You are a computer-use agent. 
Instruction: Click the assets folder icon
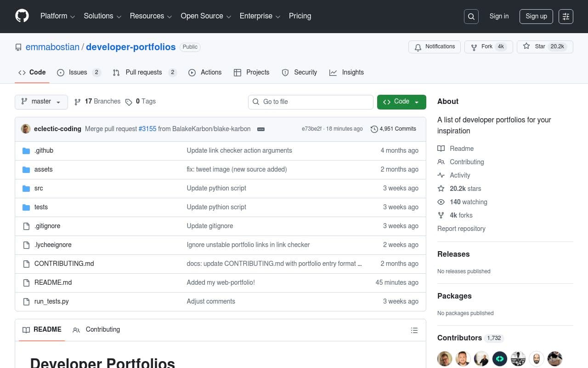pos(26,169)
